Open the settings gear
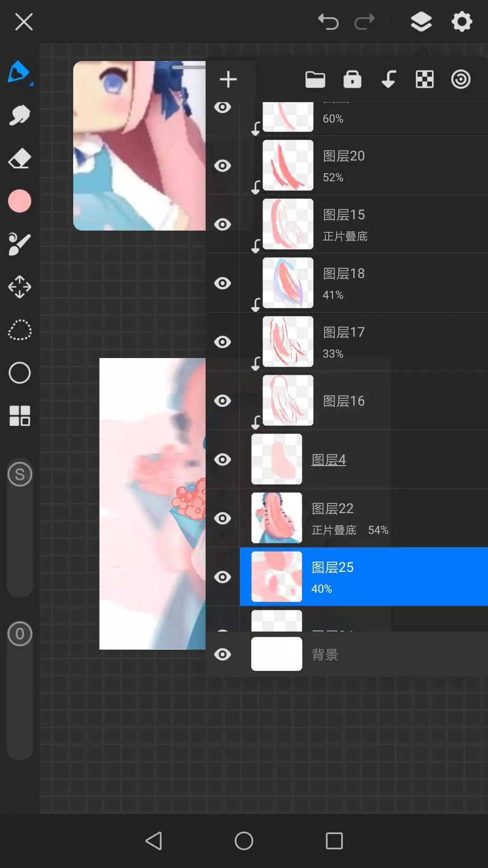488x868 pixels. pyautogui.click(x=462, y=22)
